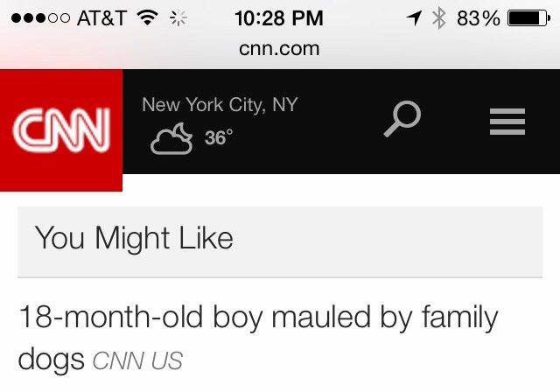The image size is (560, 392).
Task: Tap the word dogs in headline
Action: pos(51,359)
